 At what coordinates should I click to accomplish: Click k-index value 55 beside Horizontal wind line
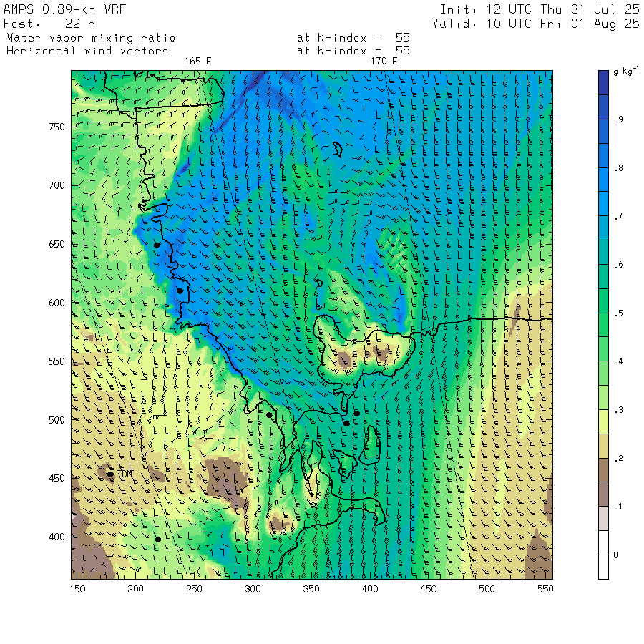pyautogui.click(x=402, y=50)
